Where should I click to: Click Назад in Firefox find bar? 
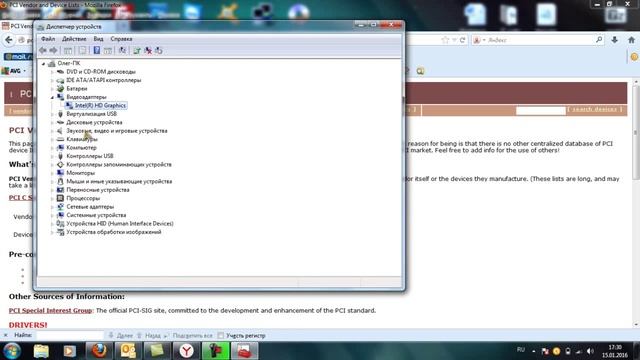[149, 336]
